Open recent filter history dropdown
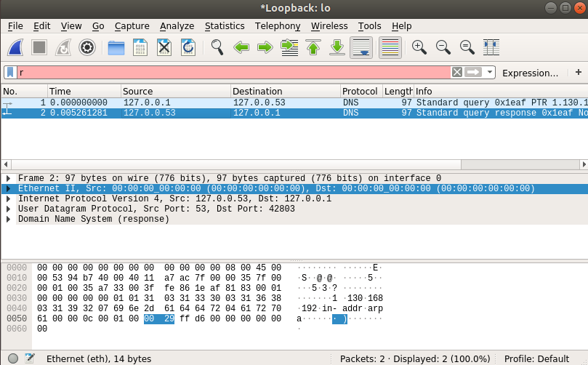The height and width of the screenshot is (365, 588). (489, 72)
